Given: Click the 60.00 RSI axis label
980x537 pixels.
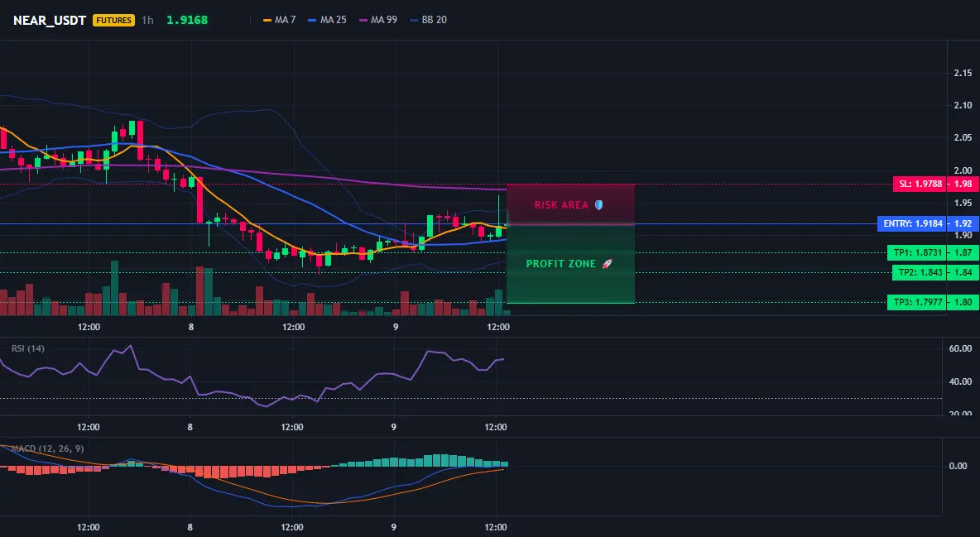Looking at the screenshot, I should coord(960,349).
